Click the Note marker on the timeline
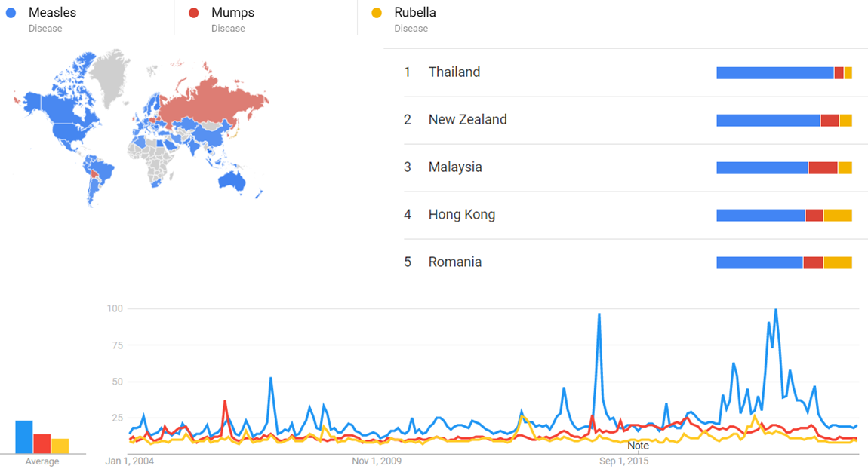 638,446
